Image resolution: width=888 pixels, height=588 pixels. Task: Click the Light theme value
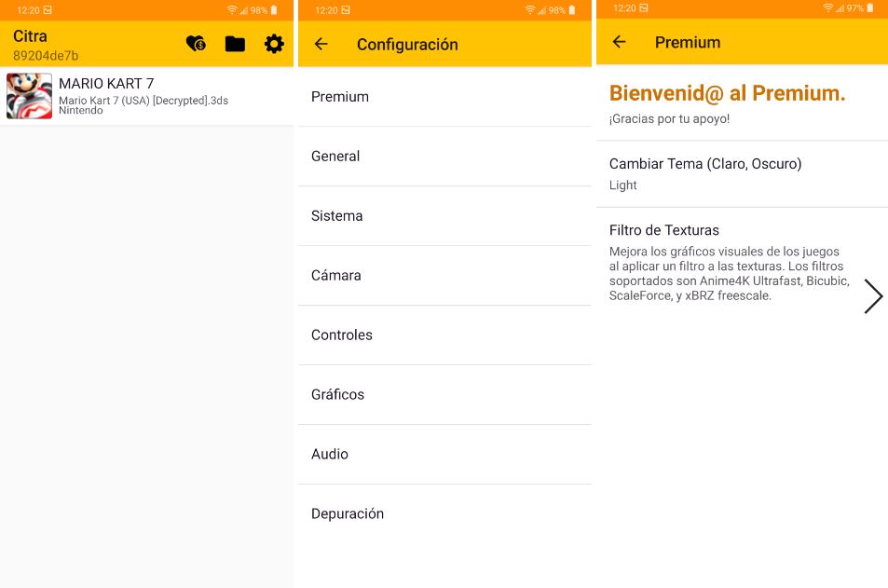(623, 185)
